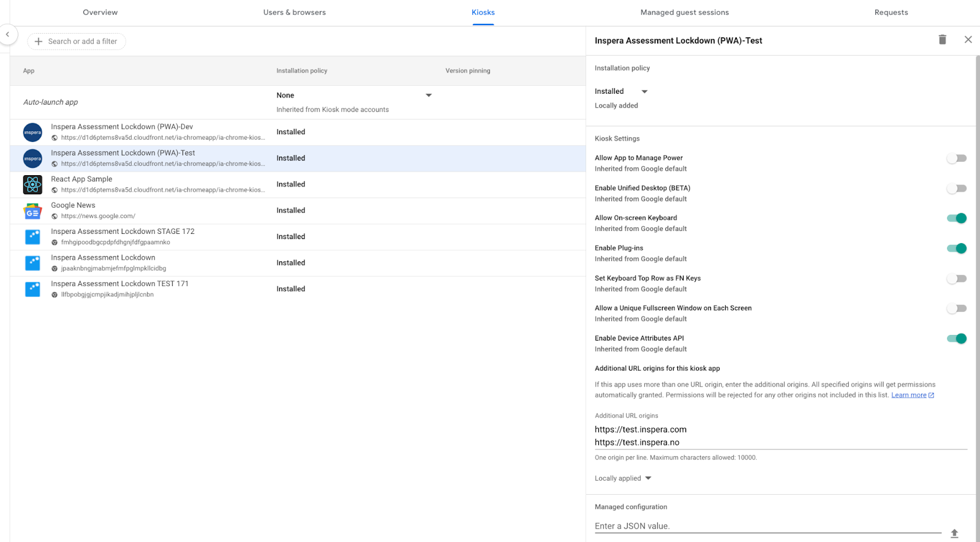Open the Auto-launch app None dropdown
Viewport: 980px width, 542px height.
354,96
